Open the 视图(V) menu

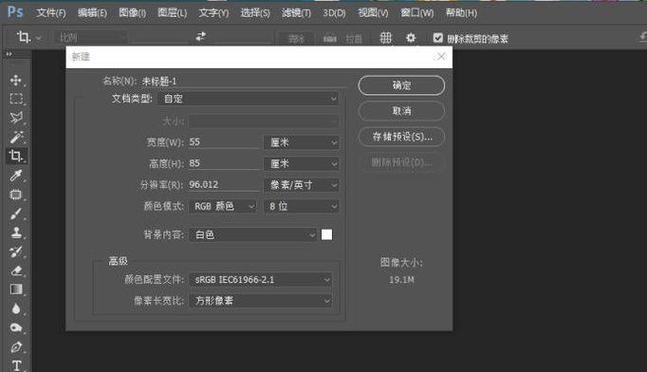(x=373, y=13)
